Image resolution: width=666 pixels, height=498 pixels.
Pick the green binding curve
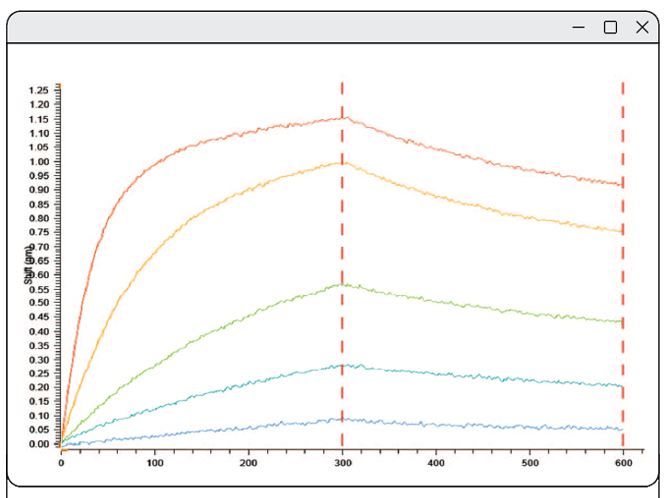tap(200, 337)
